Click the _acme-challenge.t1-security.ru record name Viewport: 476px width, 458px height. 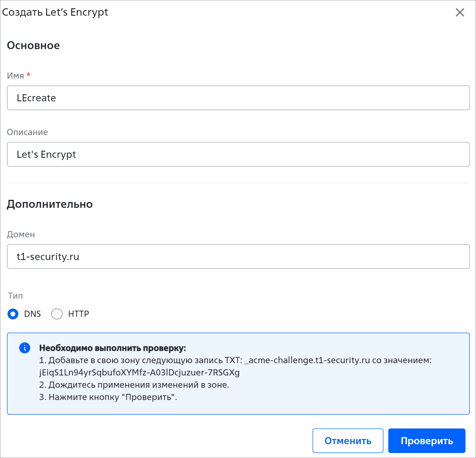click(x=307, y=360)
